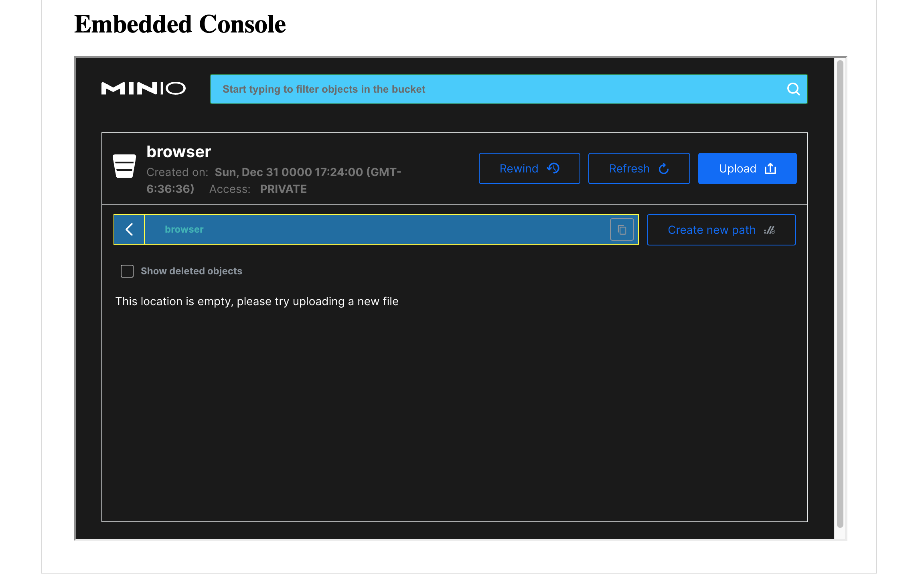
Task: Click the Upload button
Action: pos(747,168)
